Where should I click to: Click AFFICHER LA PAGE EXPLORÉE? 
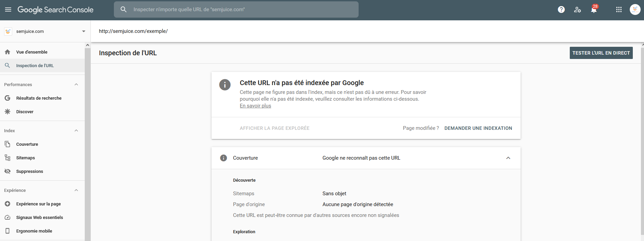tap(275, 128)
